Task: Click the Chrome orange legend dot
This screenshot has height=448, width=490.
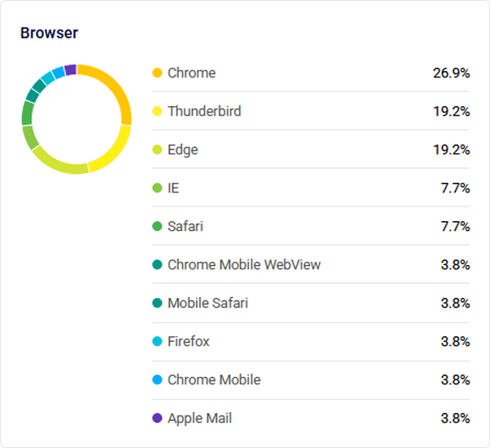Action: click(157, 73)
